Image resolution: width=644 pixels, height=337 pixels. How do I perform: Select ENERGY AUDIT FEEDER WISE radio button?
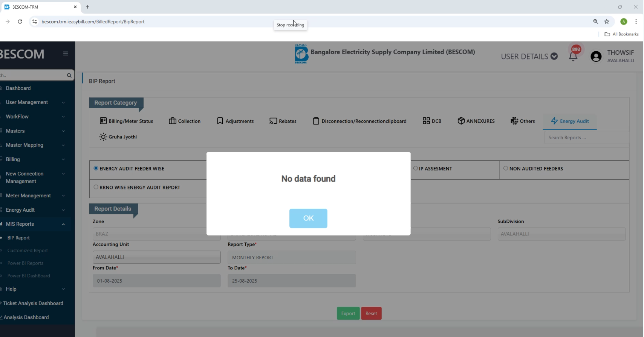click(96, 168)
